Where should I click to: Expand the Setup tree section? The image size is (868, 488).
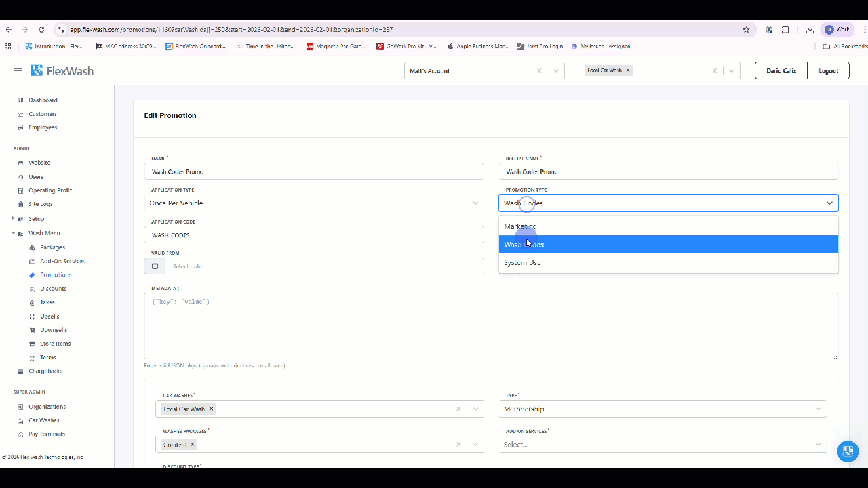13,218
